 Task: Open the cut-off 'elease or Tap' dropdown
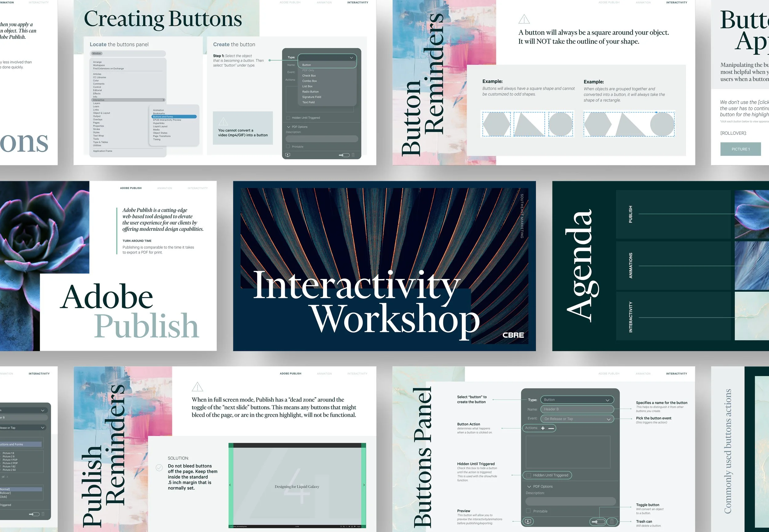click(23, 428)
